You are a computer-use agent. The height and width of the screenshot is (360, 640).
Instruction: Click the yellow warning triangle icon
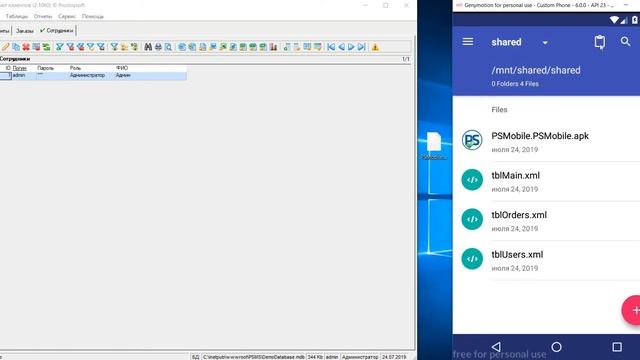click(x=375, y=47)
